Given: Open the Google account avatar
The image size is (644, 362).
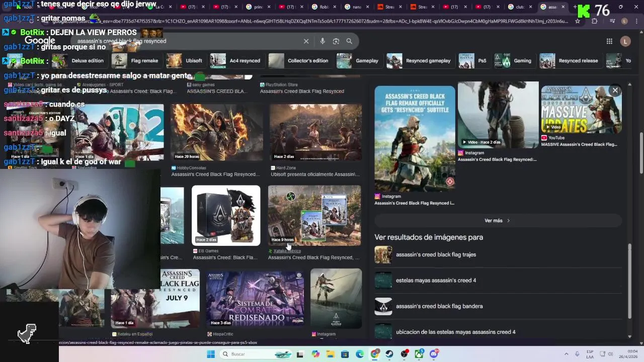Looking at the screenshot, I should click(625, 41).
